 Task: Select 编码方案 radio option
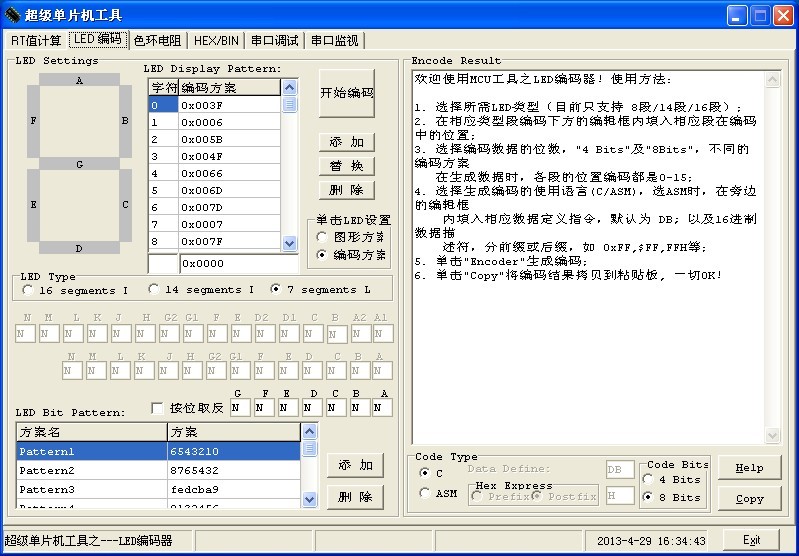tap(351, 255)
